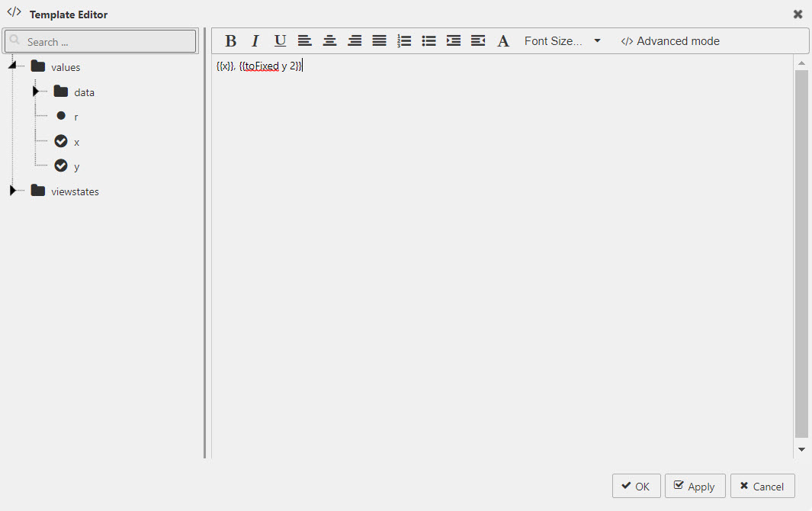812x511 pixels.
Task: Apply the template without closing
Action: click(695, 486)
